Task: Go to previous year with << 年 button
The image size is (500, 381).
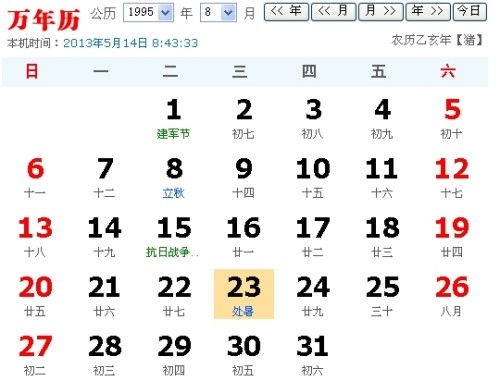Action: pyautogui.click(x=286, y=12)
